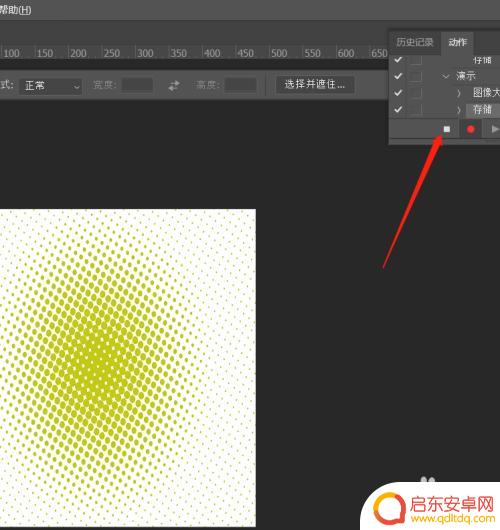Open the 选择并遮住... workspace
500x530 pixels.
pyautogui.click(x=315, y=85)
